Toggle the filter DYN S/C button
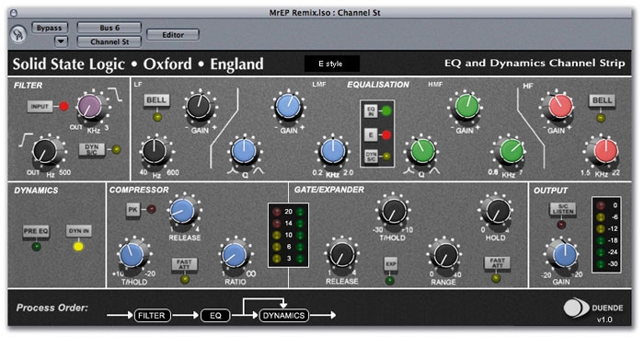Screen dimensions: 644x337 pyautogui.click(x=91, y=149)
